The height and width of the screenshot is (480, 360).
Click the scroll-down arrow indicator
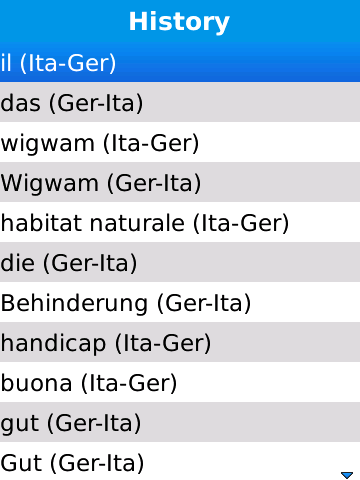tap(347, 475)
